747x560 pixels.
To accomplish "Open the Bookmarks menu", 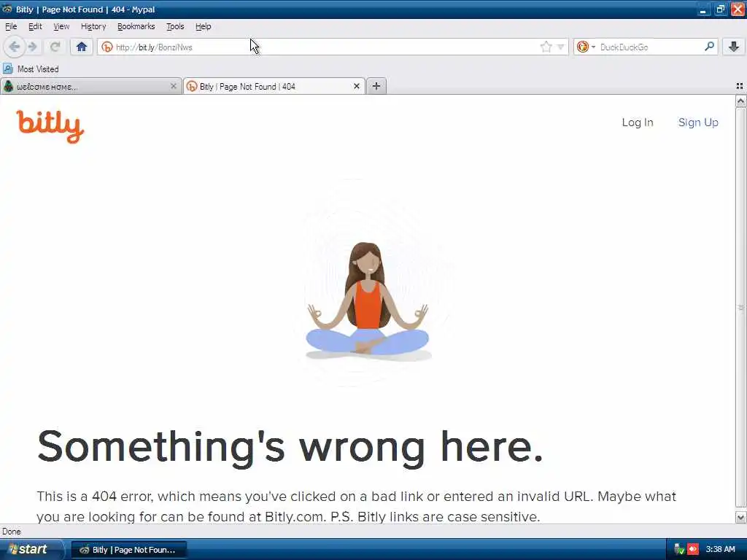I will 136,26.
